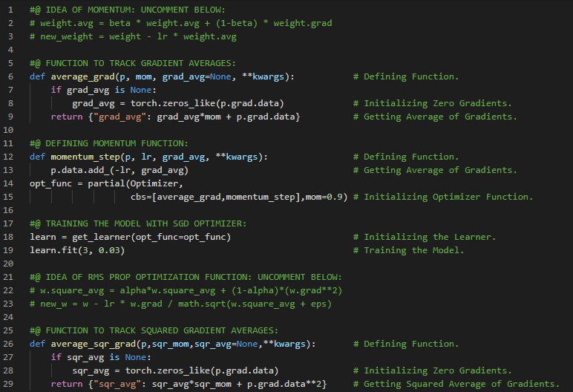This screenshot has width=573, height=392.
Task: Click the mom=0.9 argument
Action: coord(327,197)
